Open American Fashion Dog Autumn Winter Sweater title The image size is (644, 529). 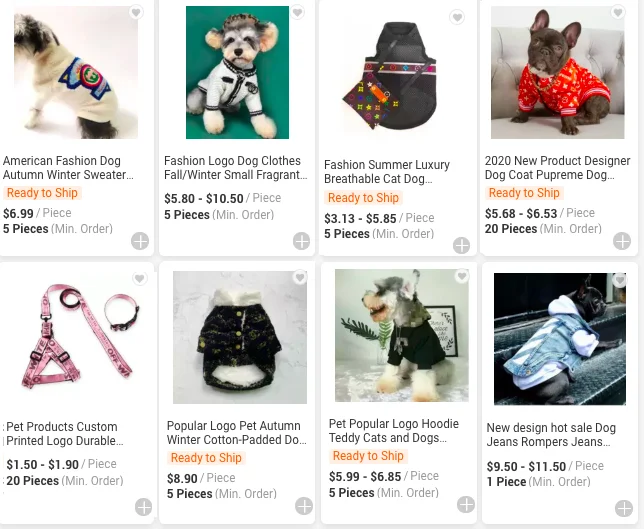[68, 167]
